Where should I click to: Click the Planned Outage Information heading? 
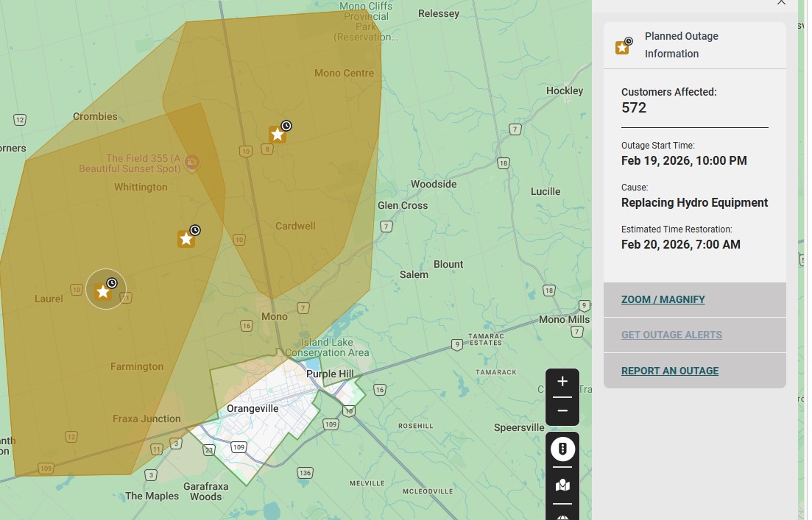coord(681,45)
